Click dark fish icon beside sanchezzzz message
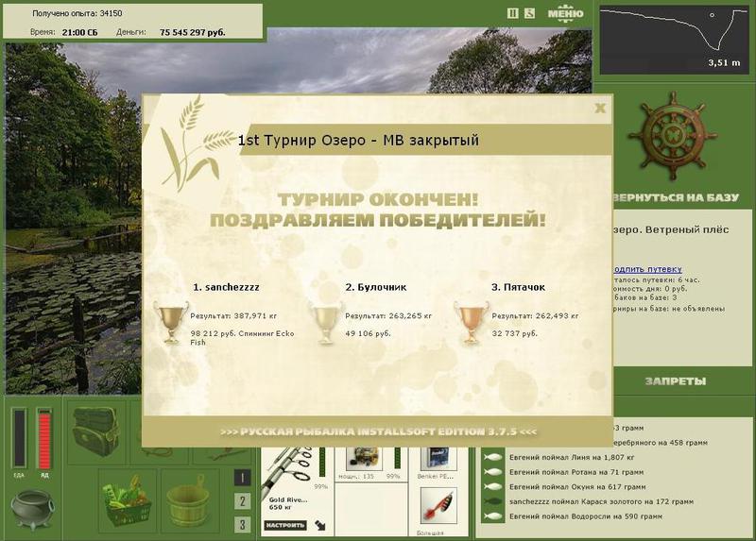Viewport: 756px width, 541px height. (x=493, y=501)
